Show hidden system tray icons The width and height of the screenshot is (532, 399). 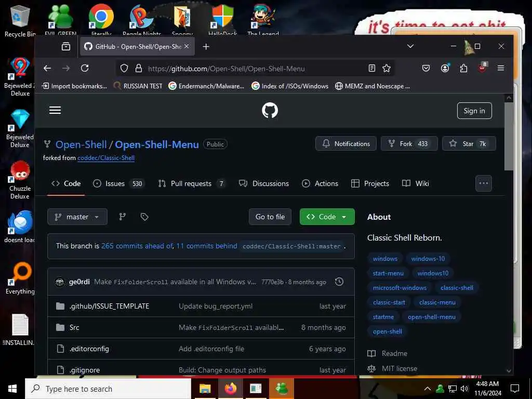[x=428, y=389]
